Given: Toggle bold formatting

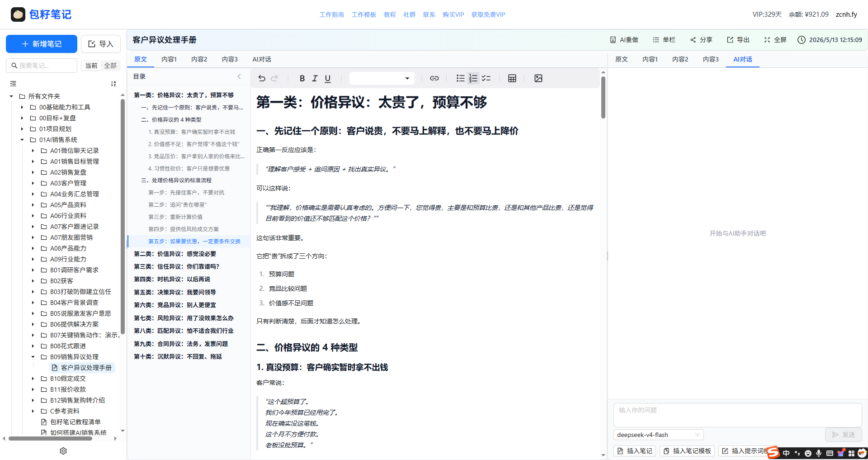Looking at the screenshot, I should coord(302,78).
